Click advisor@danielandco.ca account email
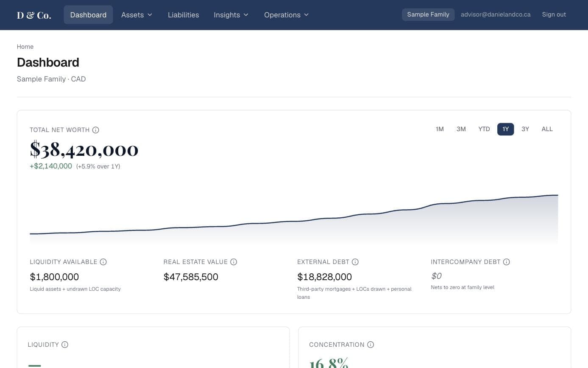 tap(496, 14)
